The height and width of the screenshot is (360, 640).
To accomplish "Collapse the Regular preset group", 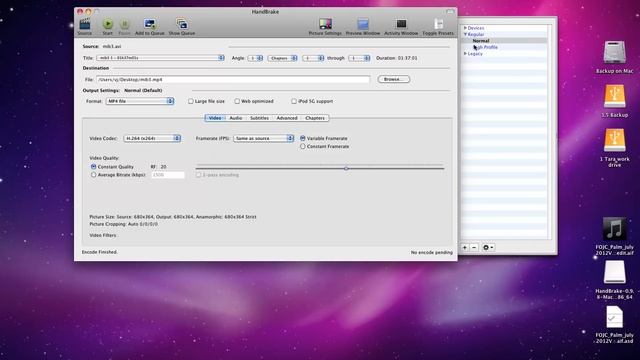I will (465, 34).
